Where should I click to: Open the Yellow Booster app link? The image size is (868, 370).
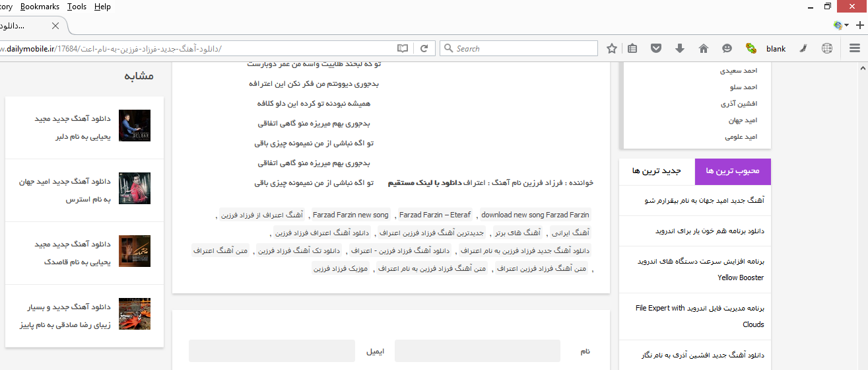point(700,269)
